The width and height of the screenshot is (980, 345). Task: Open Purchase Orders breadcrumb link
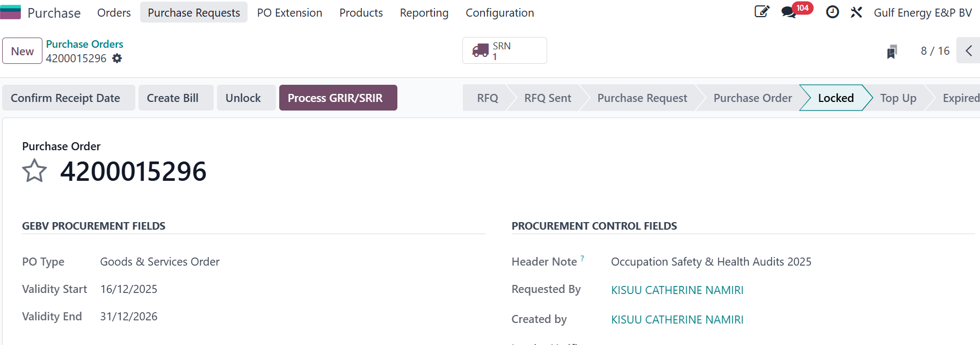[84, 44]
